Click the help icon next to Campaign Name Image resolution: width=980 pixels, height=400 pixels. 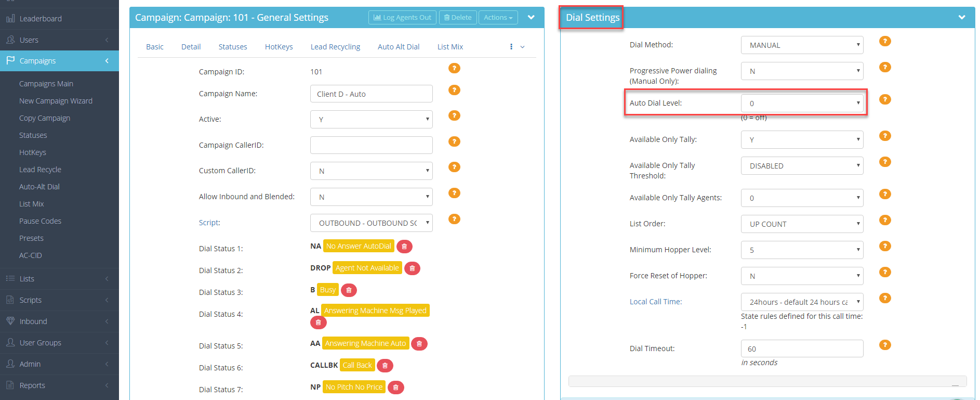[454, 90]
